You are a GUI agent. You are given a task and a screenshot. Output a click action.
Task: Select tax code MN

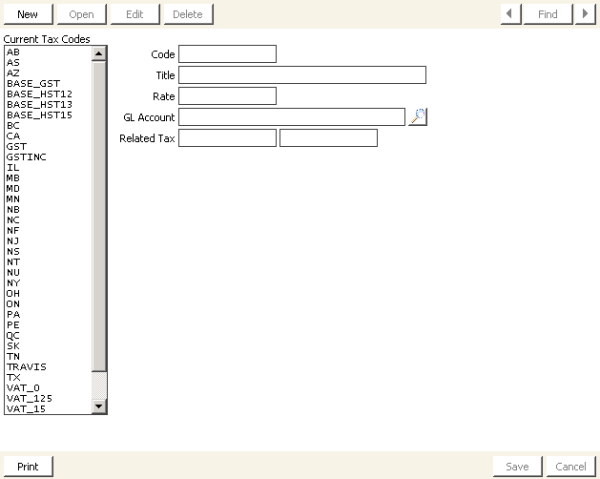(x=48, y=199)
